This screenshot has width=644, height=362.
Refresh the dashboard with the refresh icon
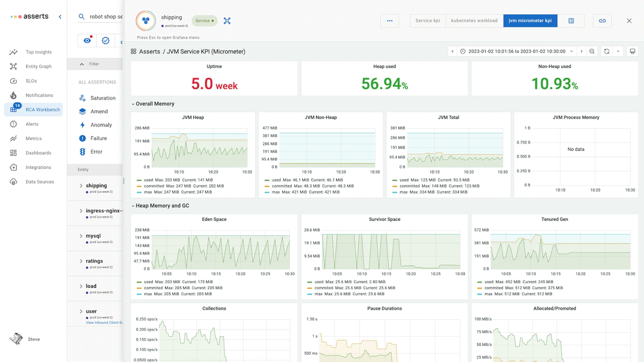point(606,51)
